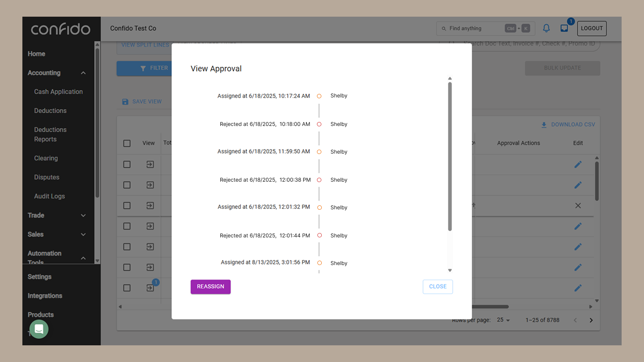Cancel editing with the X icon in third row
The image size is (644, 362).
(x=578, y=205)
